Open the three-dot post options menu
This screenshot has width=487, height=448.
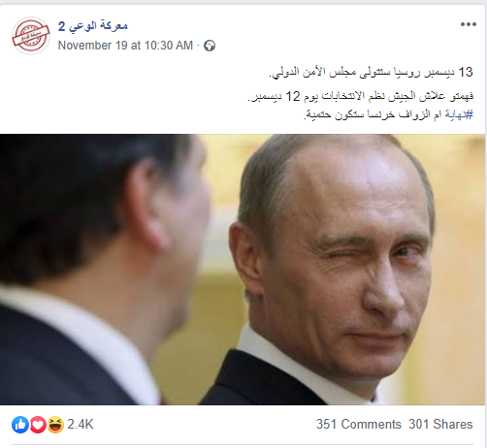coord(469,24)
